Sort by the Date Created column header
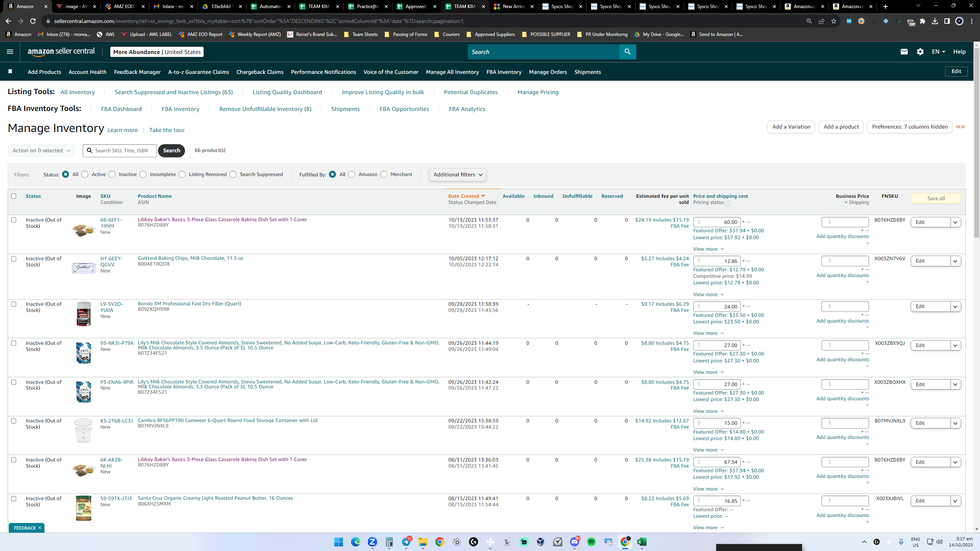The height and width of the screenshot is (551, 980). click(467, 196)
